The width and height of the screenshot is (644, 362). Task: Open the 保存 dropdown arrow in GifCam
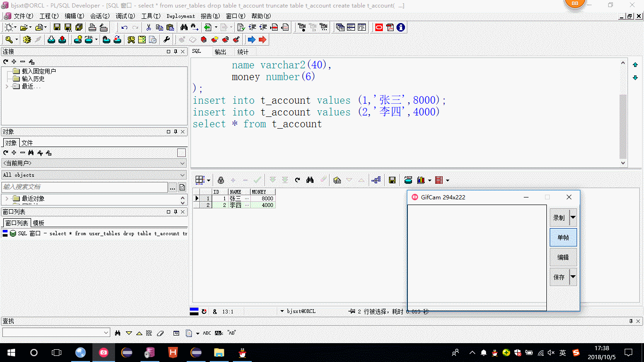click(x=573, y=277)
